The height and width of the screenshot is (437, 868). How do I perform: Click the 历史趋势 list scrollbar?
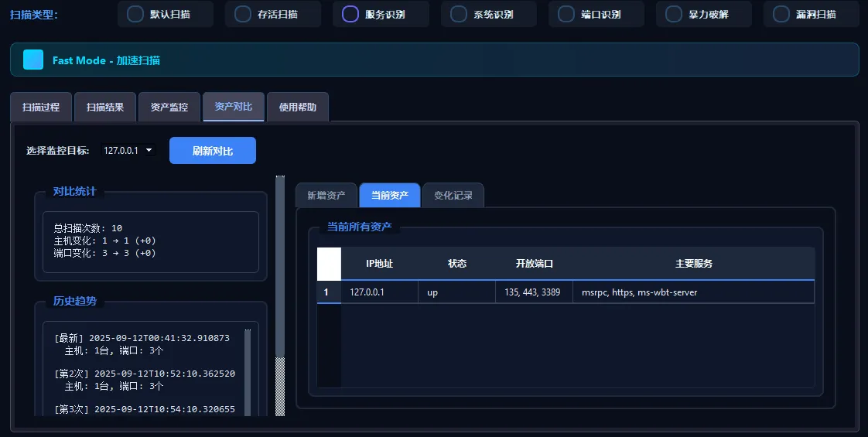(x=248, y=371)
